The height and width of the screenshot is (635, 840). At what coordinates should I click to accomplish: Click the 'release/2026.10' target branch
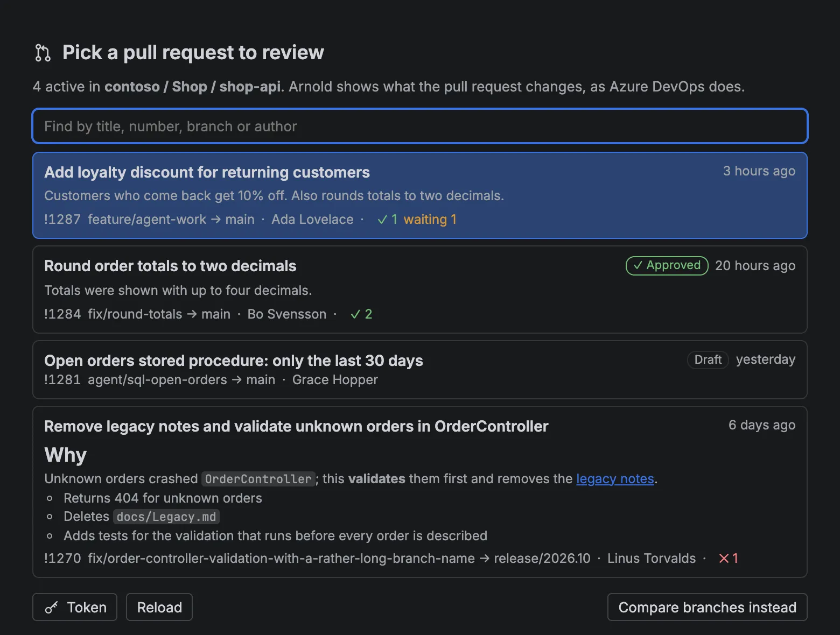pyautogui.click(x=542, y=559)
